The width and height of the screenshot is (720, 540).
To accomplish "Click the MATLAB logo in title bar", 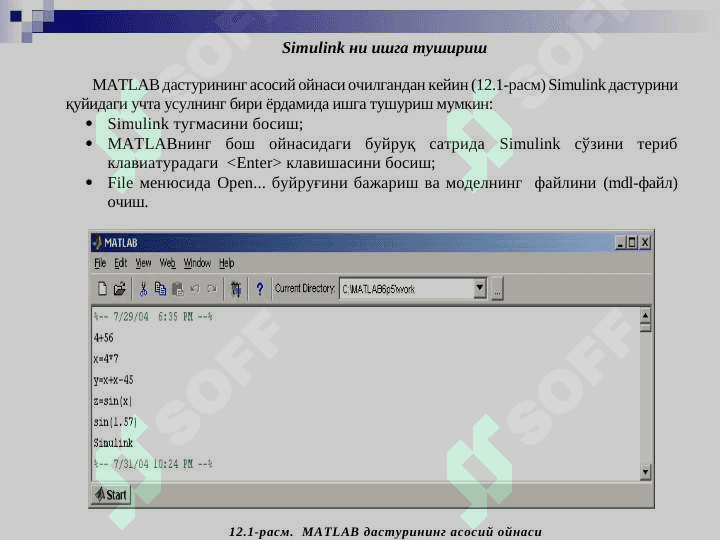I will pyautogui.click(x=97, y=242).
